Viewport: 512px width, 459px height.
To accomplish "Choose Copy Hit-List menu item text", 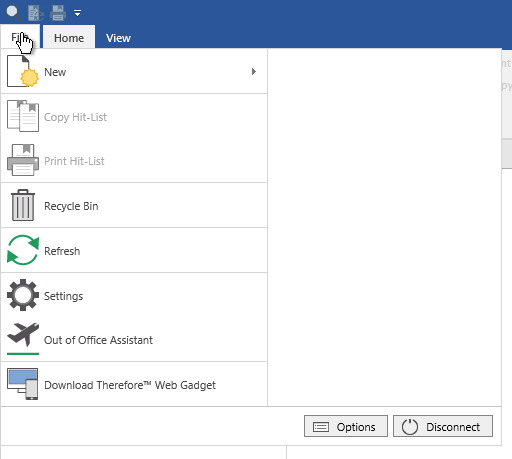I will [x=75, y=117].
